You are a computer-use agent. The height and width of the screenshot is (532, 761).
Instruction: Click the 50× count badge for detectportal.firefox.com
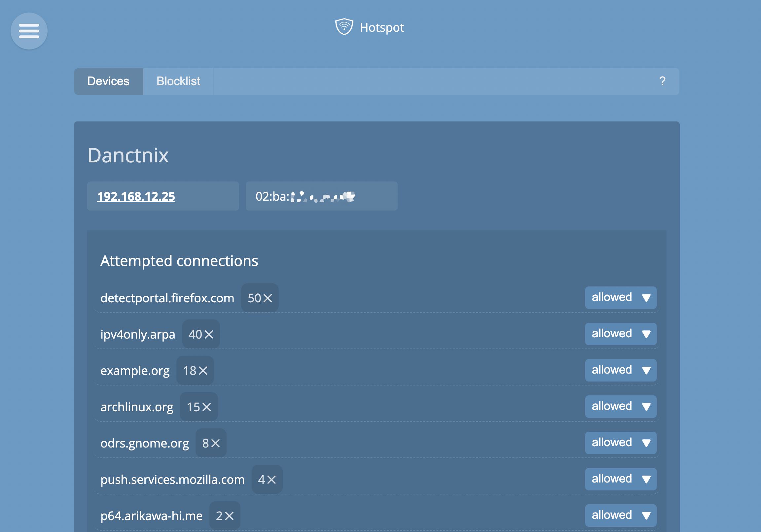(x=260, y=298)
